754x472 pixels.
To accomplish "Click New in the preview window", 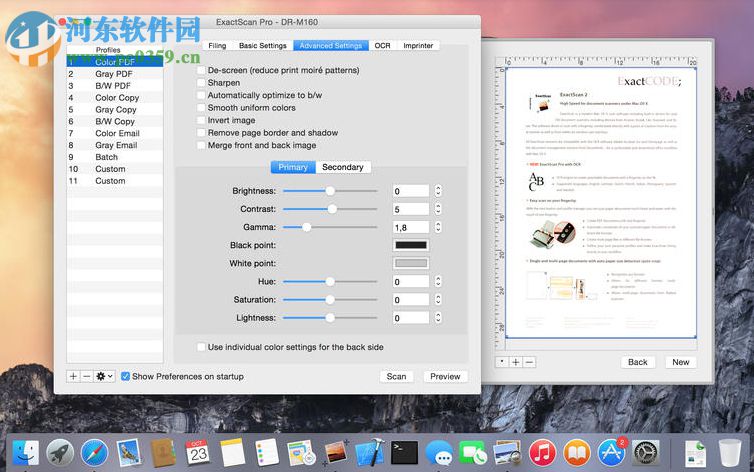I will [x=681, y=362].
